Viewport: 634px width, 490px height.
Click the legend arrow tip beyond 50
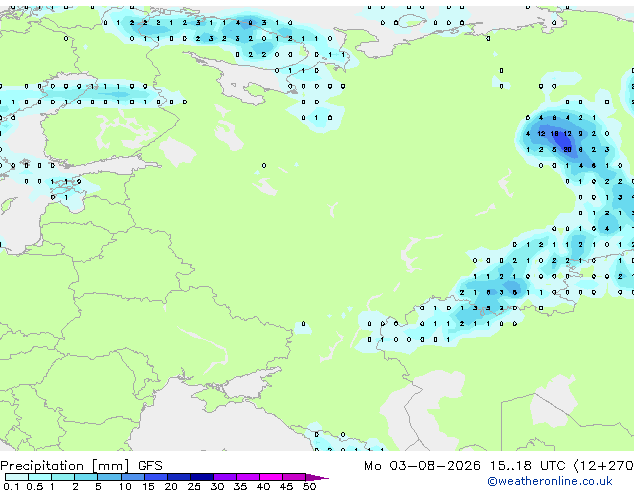317,477
